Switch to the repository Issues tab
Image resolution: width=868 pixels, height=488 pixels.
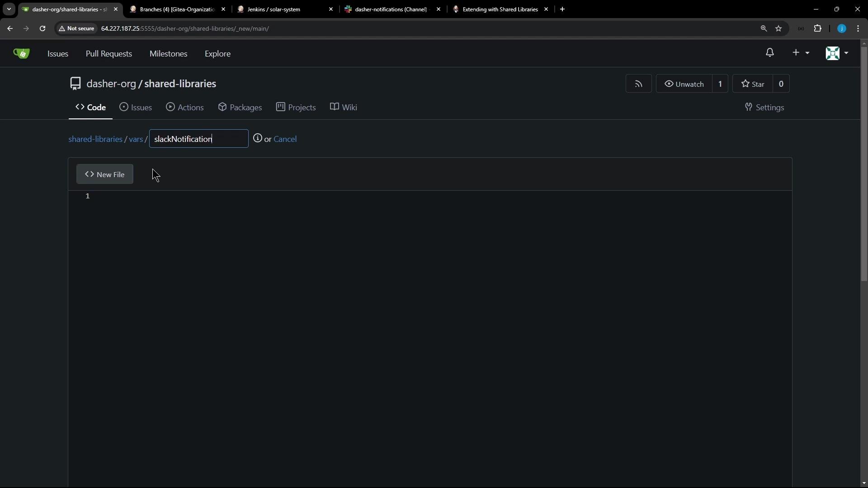pos(136,107)
